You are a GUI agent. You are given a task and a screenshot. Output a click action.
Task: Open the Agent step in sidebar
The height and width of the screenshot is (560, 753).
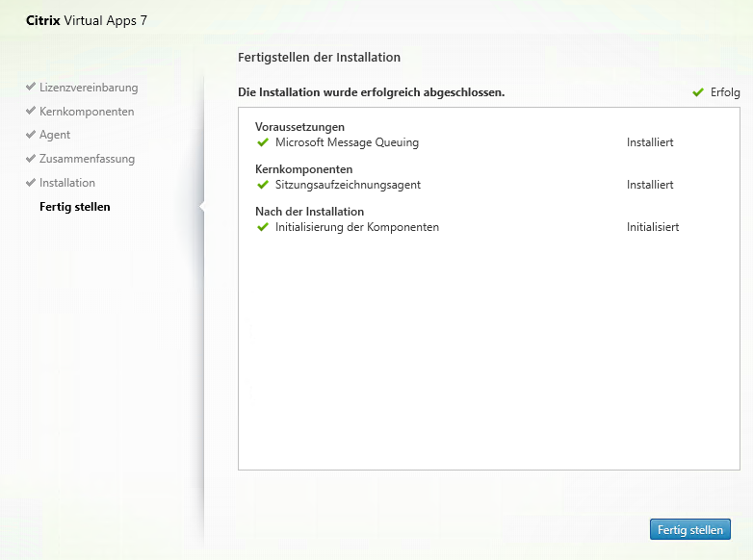[55, 135]
